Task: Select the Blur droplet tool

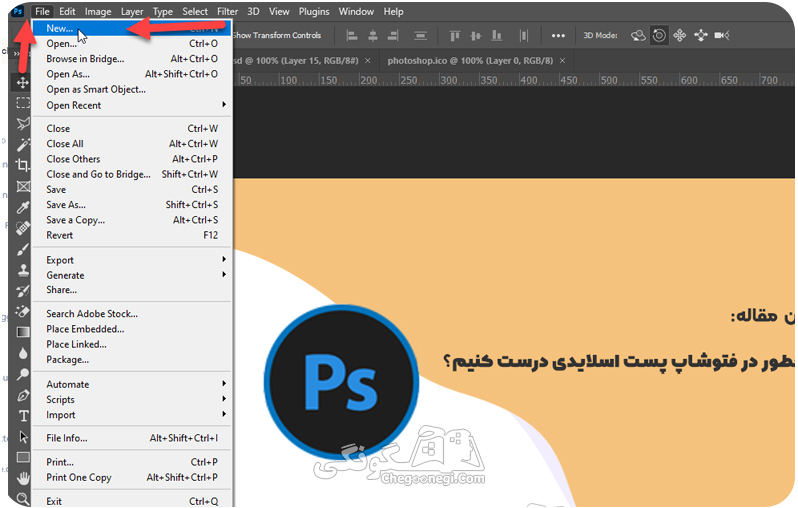Action: click(x=22, y=353)
